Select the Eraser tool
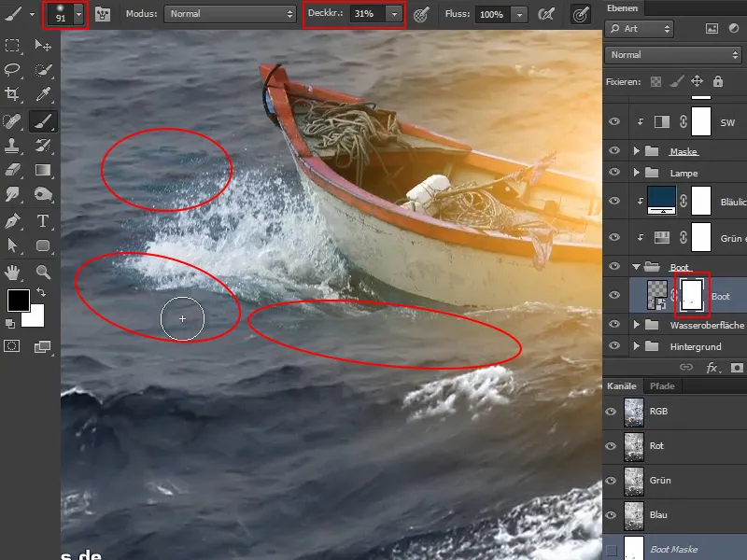747x560 pixels. coord(12,170)
